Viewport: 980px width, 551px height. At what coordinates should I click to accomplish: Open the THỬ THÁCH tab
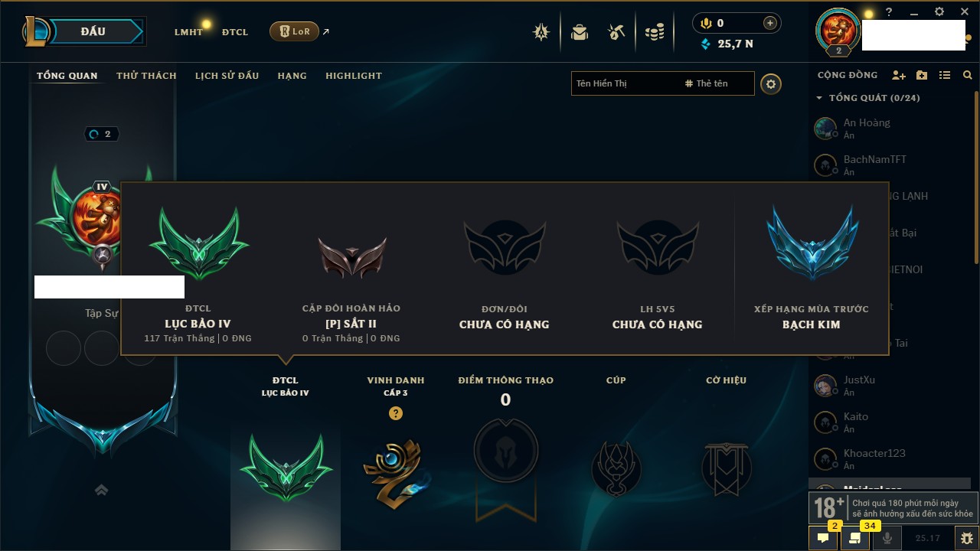146,76
